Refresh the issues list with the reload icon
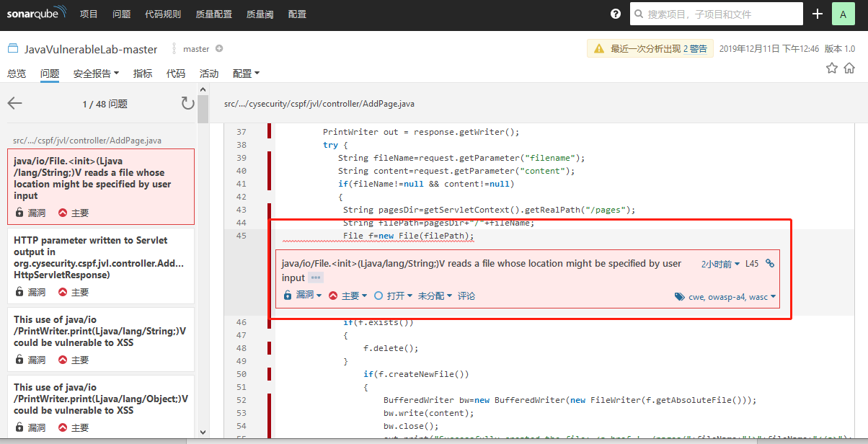 tap(187, 103)
